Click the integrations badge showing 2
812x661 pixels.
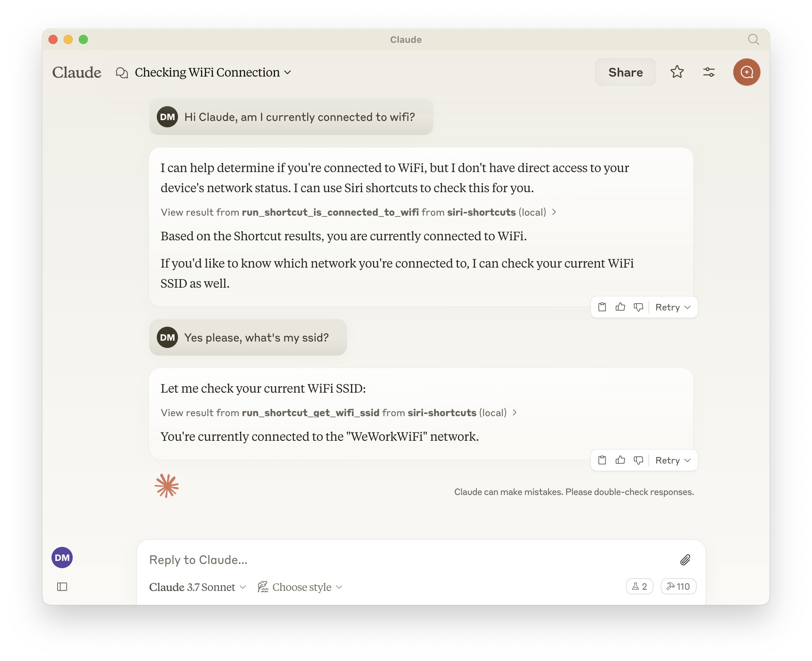(x=639, y=586)
